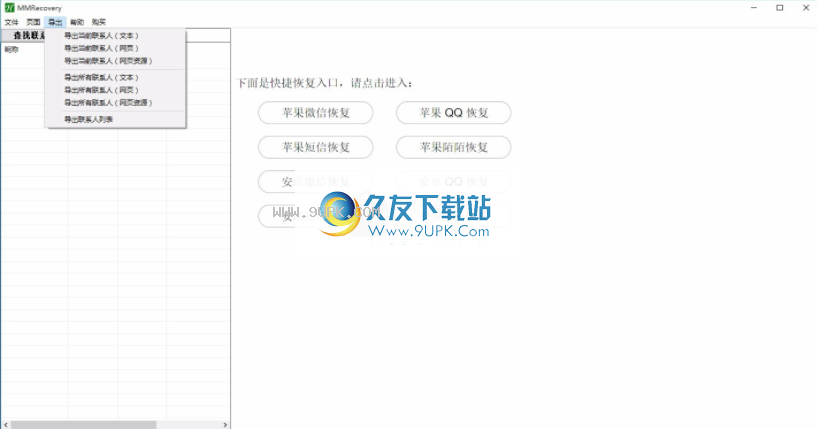
Task: Choose 导出当前联系人（网页）
Action: coord(115,48)
